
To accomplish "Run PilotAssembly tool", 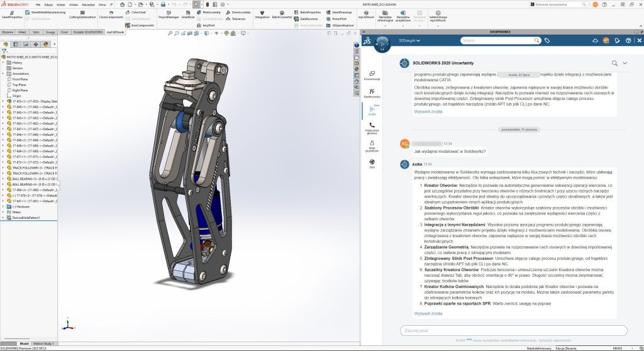I will (209, 13).
